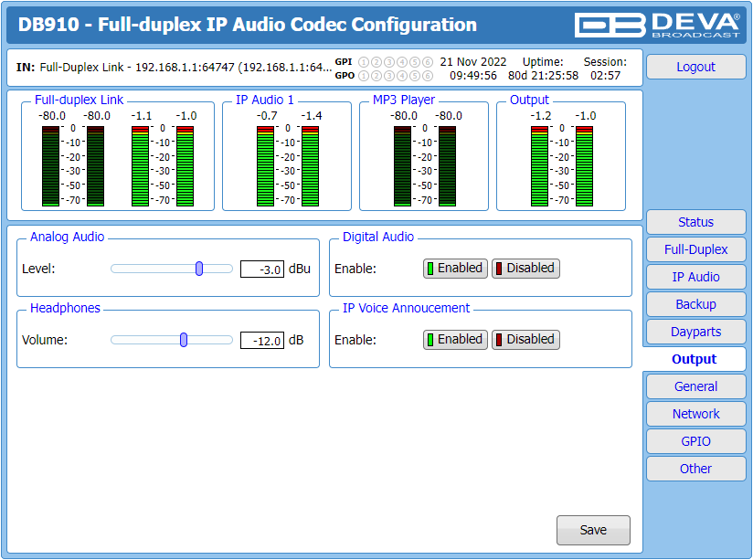Click GPI indicator number 6
This screenshot has width=753, height=560.
tap(428, 62)
